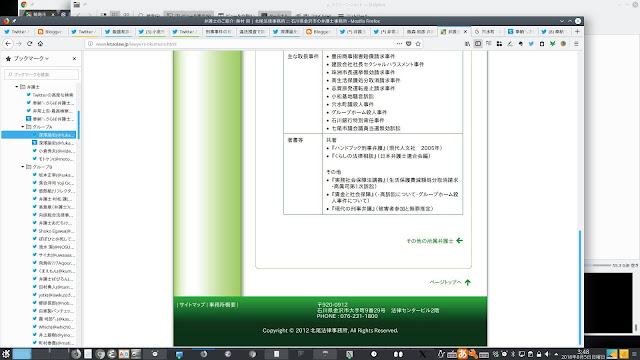This screenshot has height=360, width=640.
Task: Collapse the グループA bookmark folder
Action: tap(23, 127)
